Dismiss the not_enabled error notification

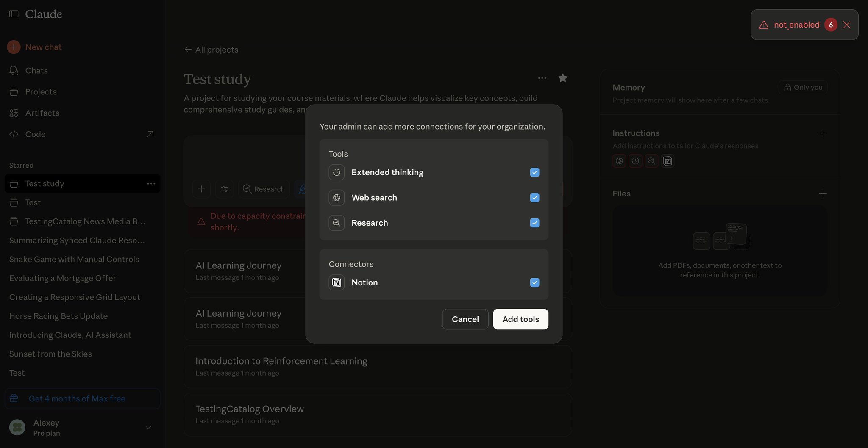click(x=846, y=25)
